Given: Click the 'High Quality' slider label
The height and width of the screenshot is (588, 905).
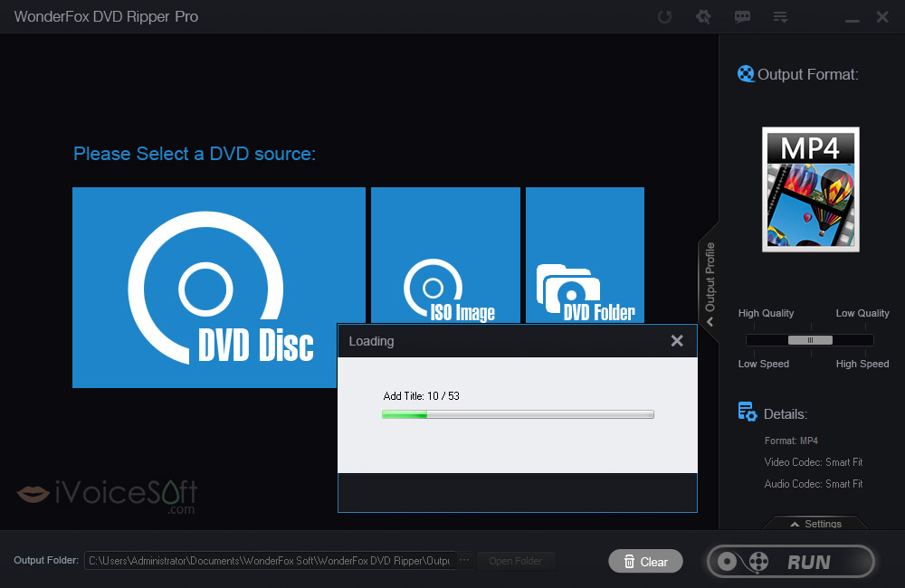Looking at the screenshot, I should pyautogui.click(x=766, y=313).
